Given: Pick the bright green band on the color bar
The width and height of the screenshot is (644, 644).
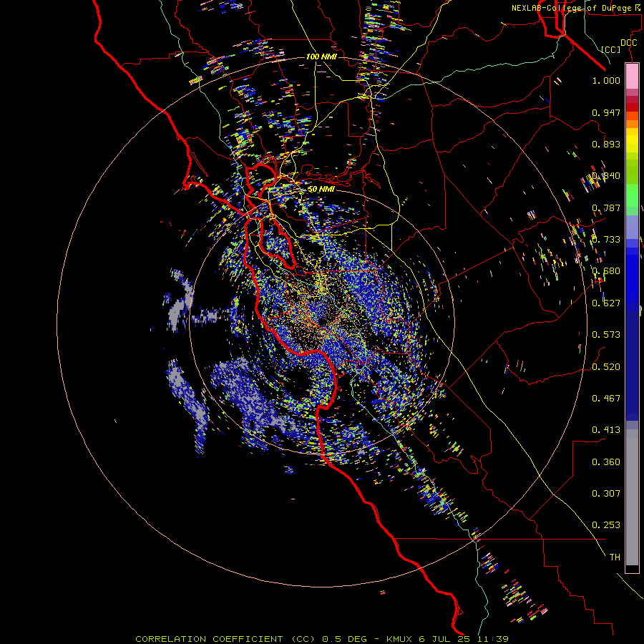Looking at the screenshot, I should coord(632,195).
